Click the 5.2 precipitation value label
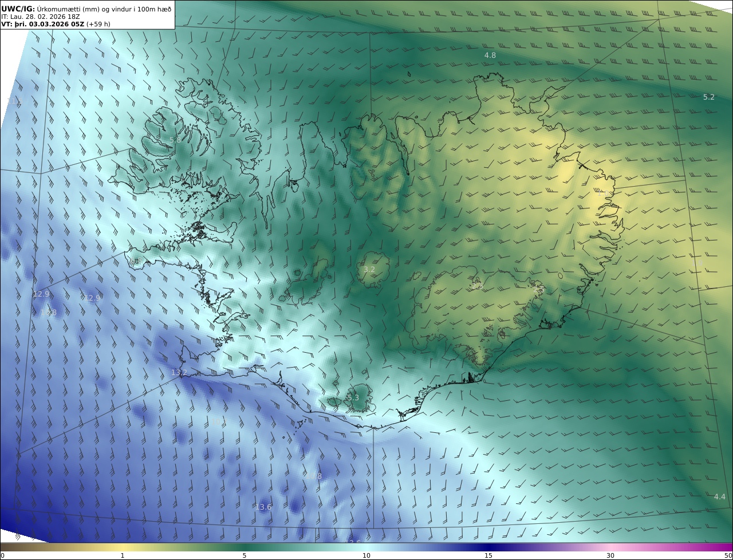 tap(709, 97)
